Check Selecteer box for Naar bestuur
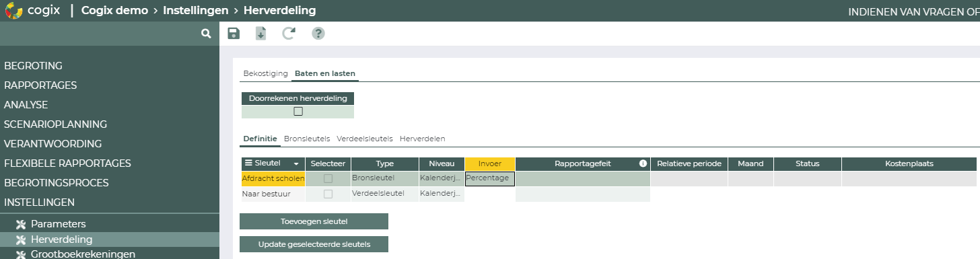 coord(328,194)
